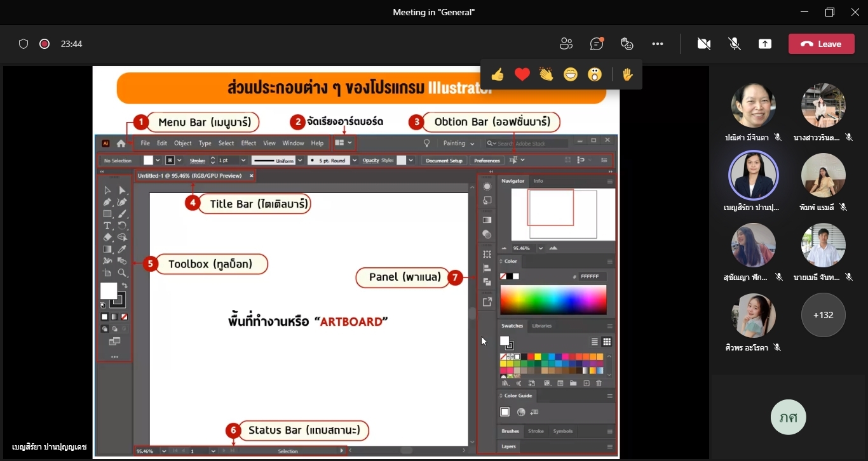Screen dimensions: 868x461
Task: Switch swatches to thumbnail grid view
Action: click(607, 342)
